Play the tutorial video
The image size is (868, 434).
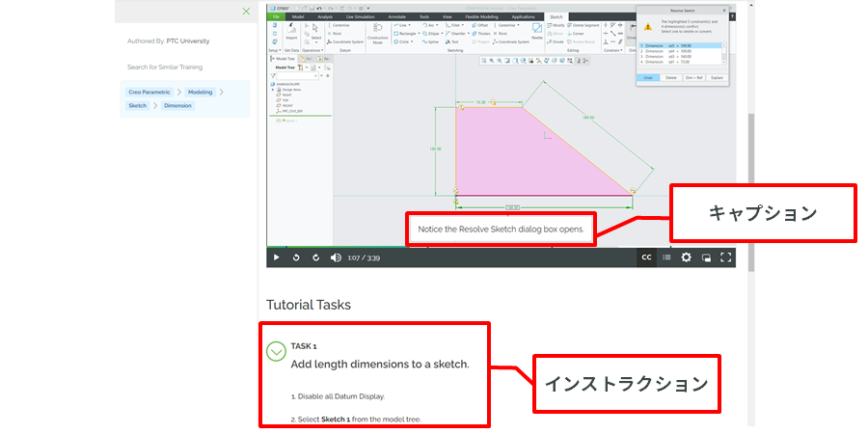coord(277,258)
